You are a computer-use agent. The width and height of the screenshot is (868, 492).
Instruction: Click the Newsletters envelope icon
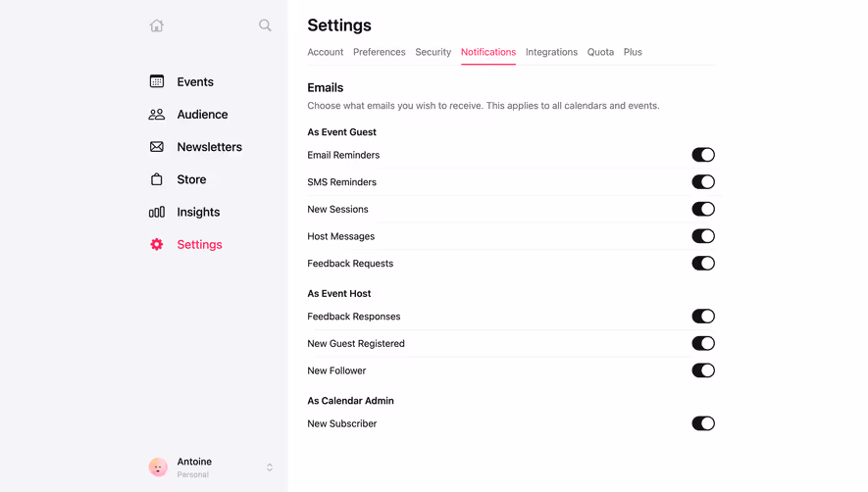coord(157,147)
